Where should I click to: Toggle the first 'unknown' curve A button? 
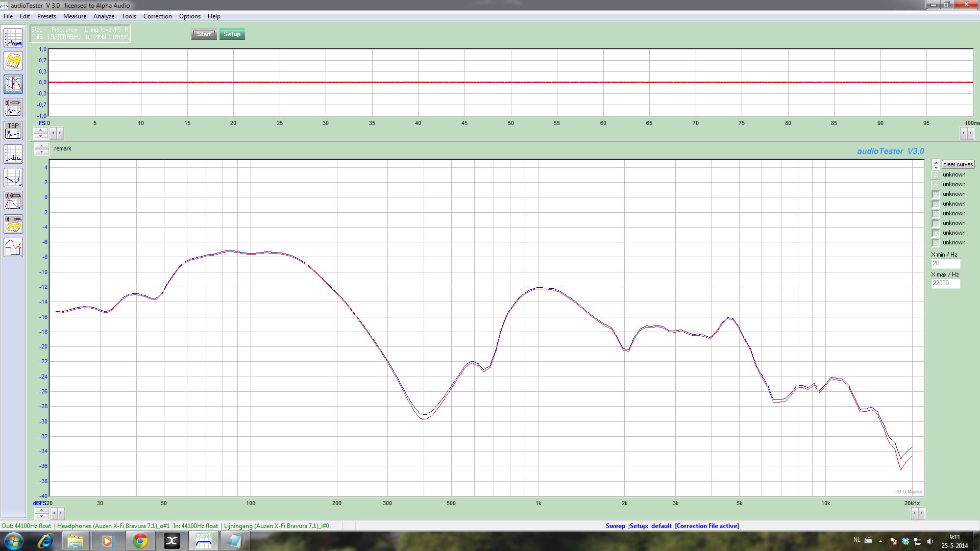pyautogui.click(x=936, y=175)
